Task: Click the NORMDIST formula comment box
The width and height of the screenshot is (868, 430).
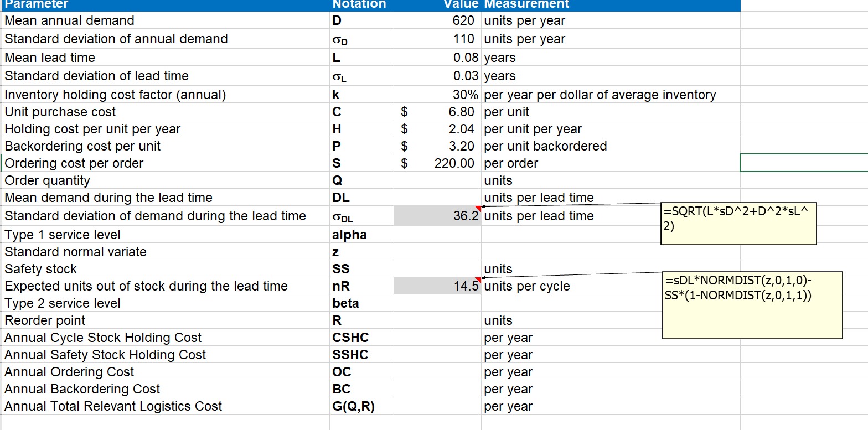Action: [752, 305]
